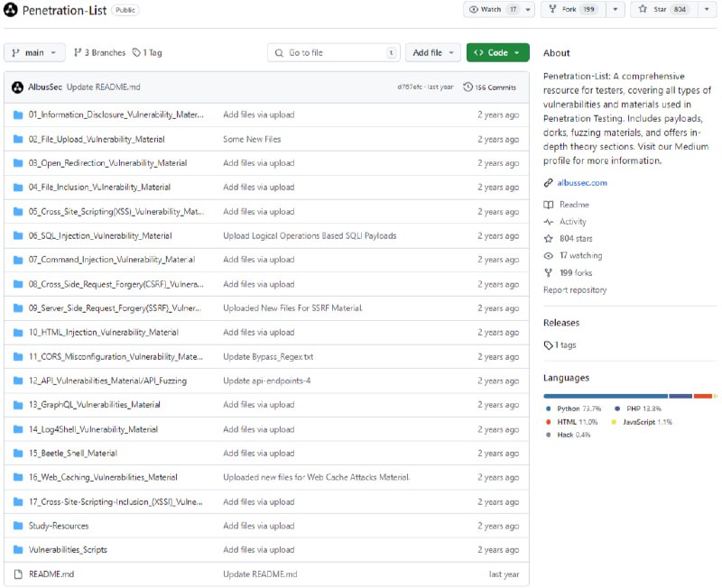Click the folder icon for 08_Cross_Side_Request_Forgery(CSRF)
This screenshot has height=588, width=722.
18,284
